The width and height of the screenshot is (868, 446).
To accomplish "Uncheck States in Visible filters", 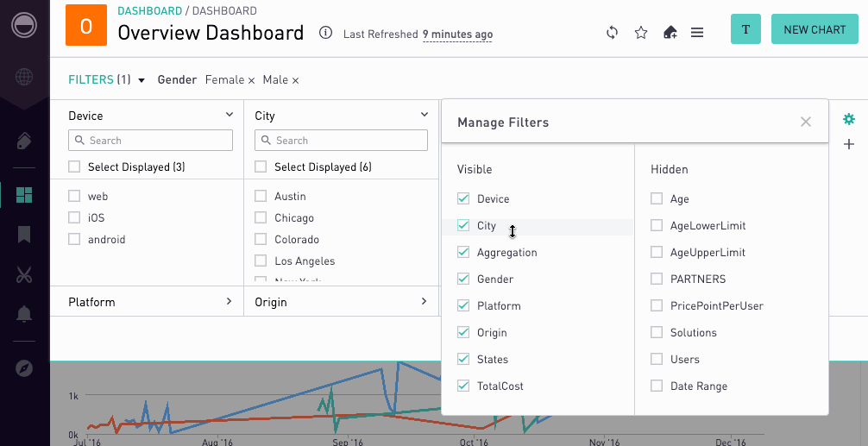I will (463, 359).
